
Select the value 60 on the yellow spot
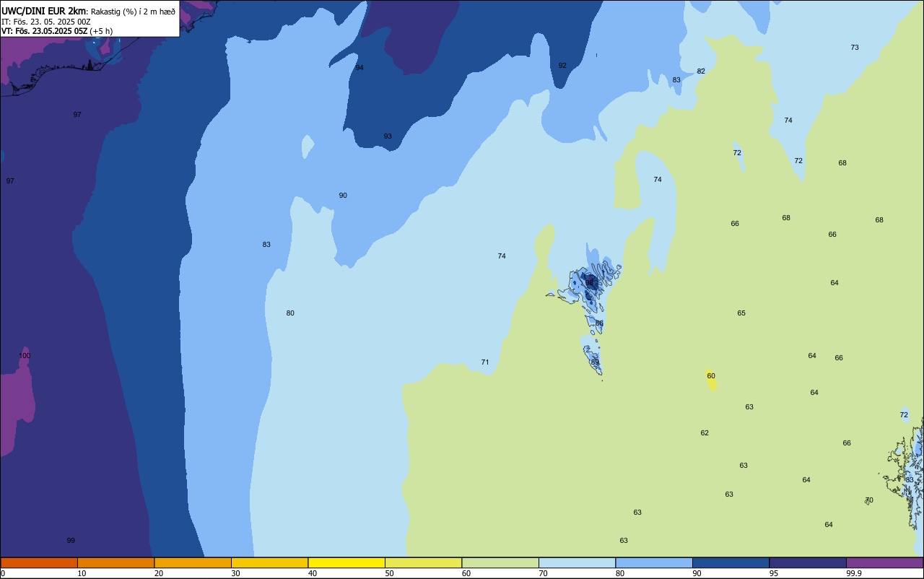(x=711, y=376)
